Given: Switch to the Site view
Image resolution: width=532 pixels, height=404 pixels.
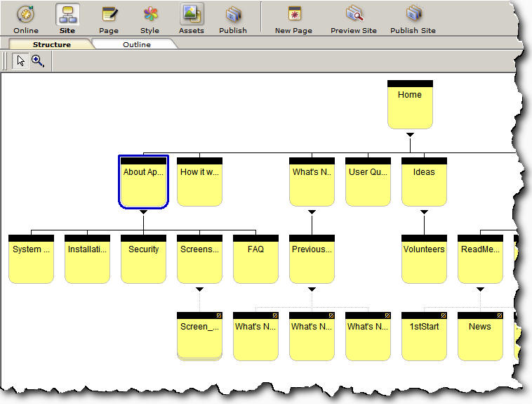Looking at the screenshot, I should pyautogui.click(x=67, y=15).
